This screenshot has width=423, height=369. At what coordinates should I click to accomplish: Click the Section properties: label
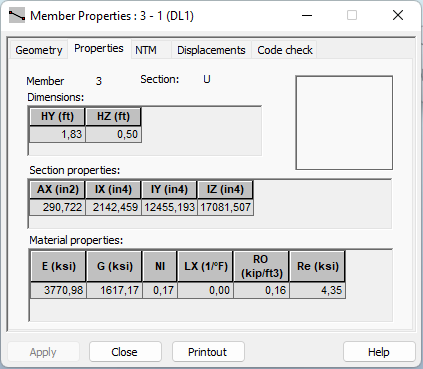pyautogui.click(x=75, y=170)
